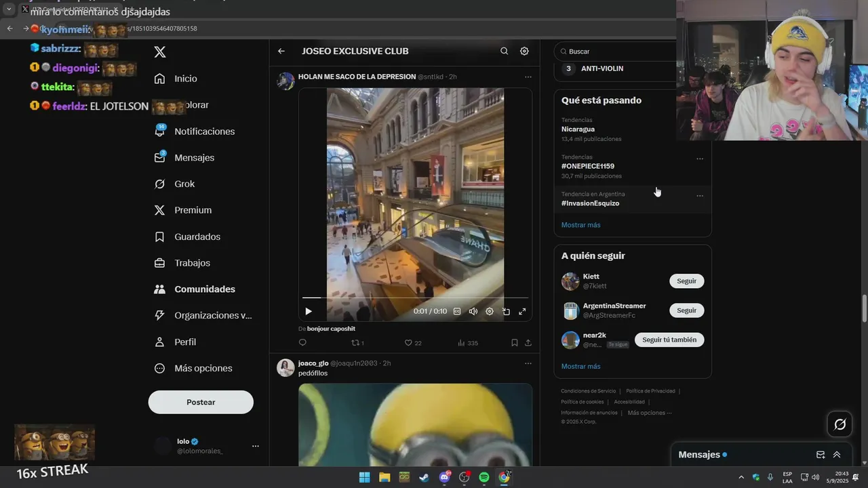The height and width of the screenshot is (488, 868).
Task: Toggle video closed captions
Action: point(457,311)
